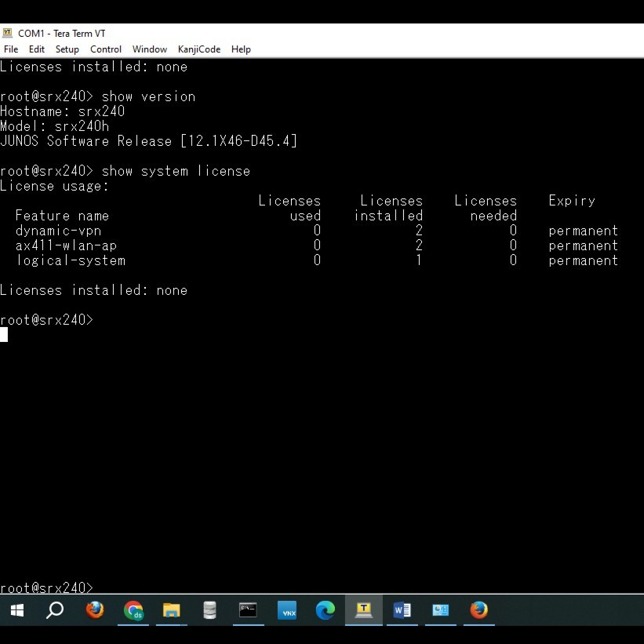Click the bottom root@srx240> prompt
Image resolution: width=644 pixels, height=644 pixels.
(x=47, y=588)
